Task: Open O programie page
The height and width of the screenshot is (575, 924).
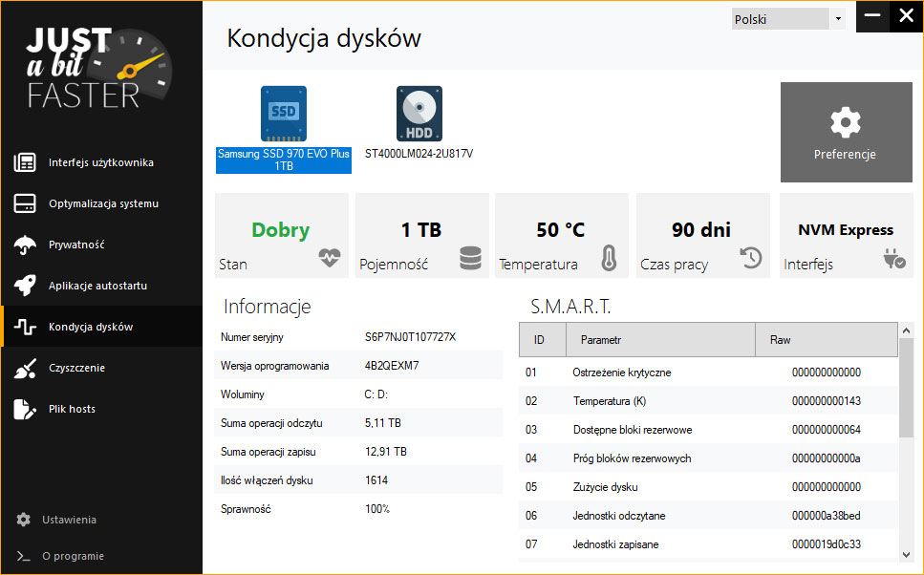Action: [73, 556]
